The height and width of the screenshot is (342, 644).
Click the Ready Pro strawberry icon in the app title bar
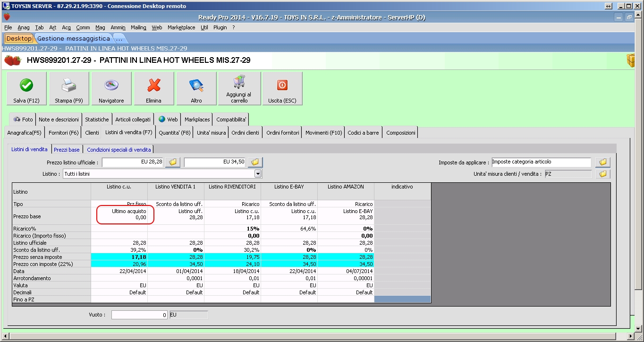tap(7, 17)
